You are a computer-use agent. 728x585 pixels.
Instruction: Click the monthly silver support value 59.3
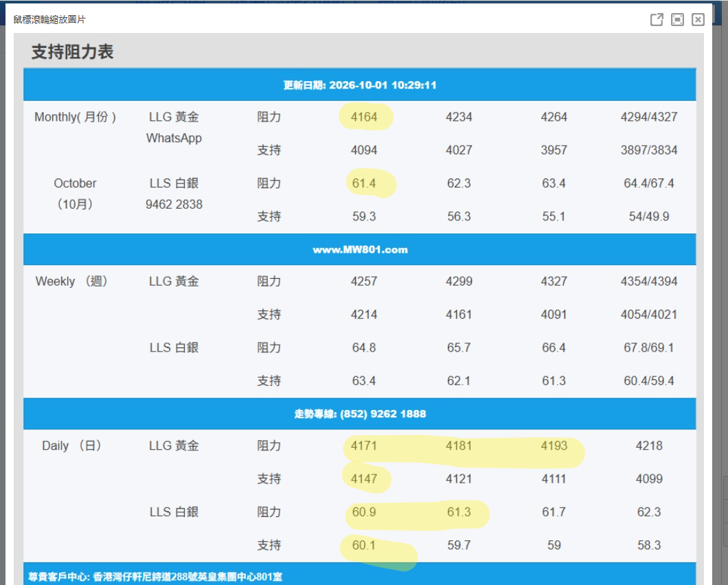pyautogui.click(x=364, y=216)
